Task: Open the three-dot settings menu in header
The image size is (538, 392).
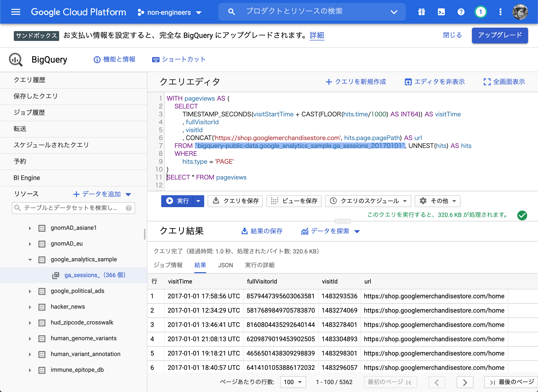Action: point(500,12)
